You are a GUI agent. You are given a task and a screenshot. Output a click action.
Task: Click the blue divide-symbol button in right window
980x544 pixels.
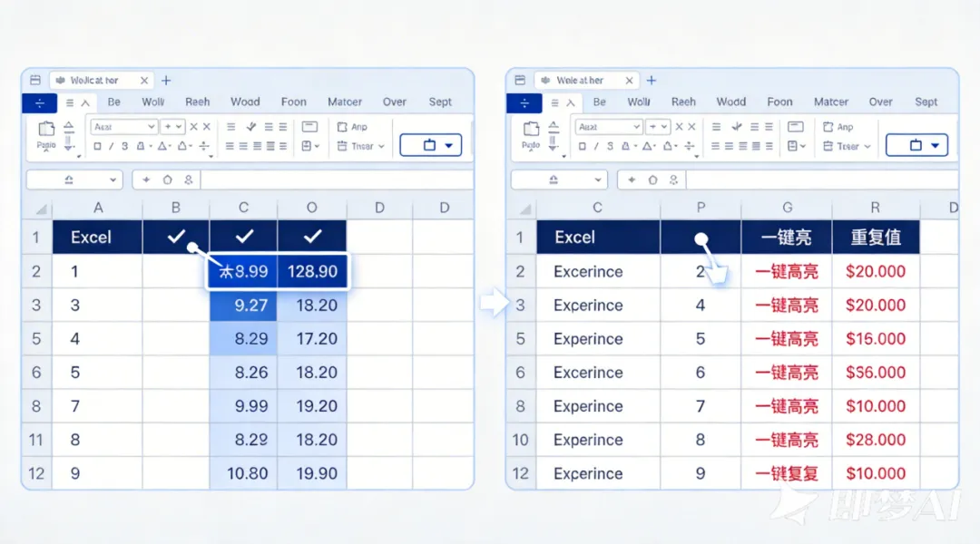[524, 103]
